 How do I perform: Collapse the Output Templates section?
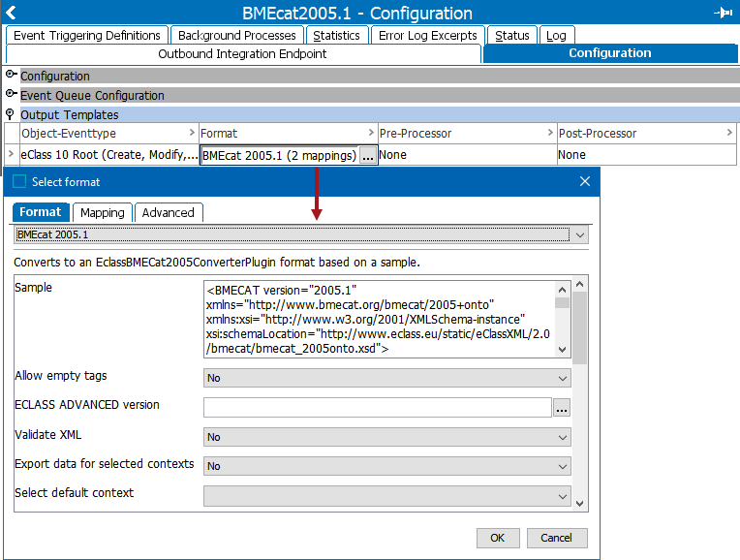(x=11, y=114)
